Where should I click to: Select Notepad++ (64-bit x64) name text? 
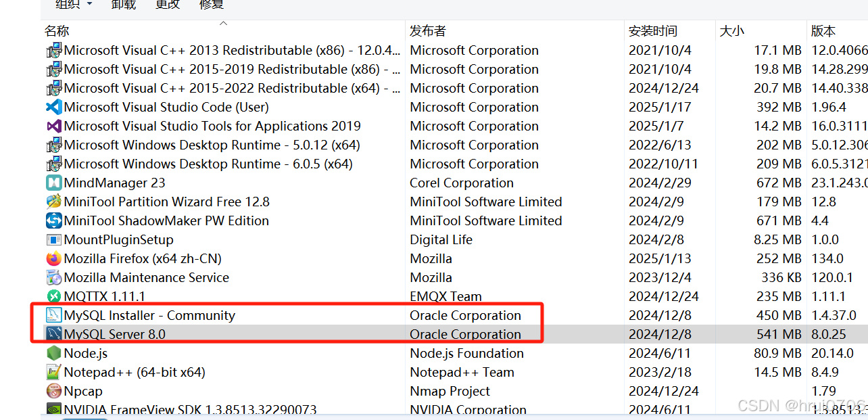coord(135,372)
